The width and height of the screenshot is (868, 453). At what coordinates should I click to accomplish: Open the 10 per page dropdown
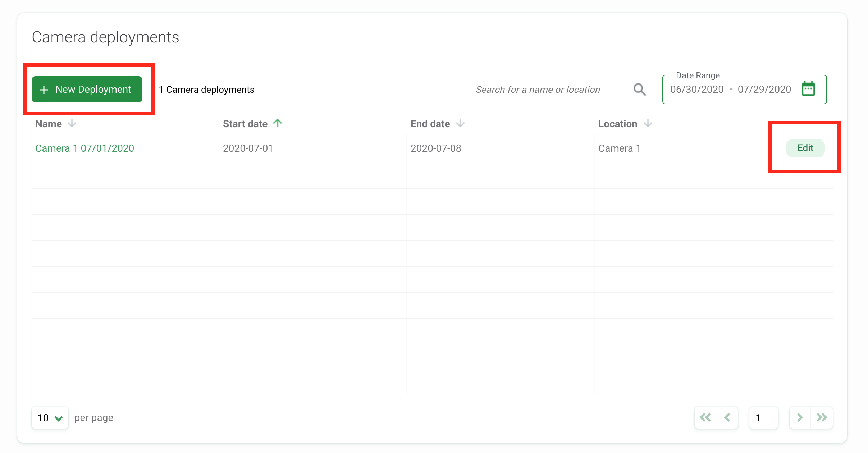coord(50,418)
